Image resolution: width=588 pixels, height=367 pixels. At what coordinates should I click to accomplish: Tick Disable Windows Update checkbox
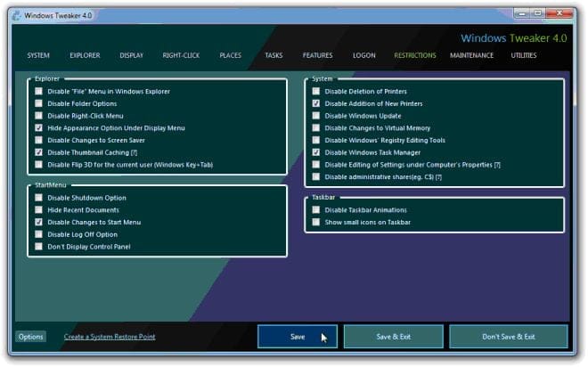316,116
